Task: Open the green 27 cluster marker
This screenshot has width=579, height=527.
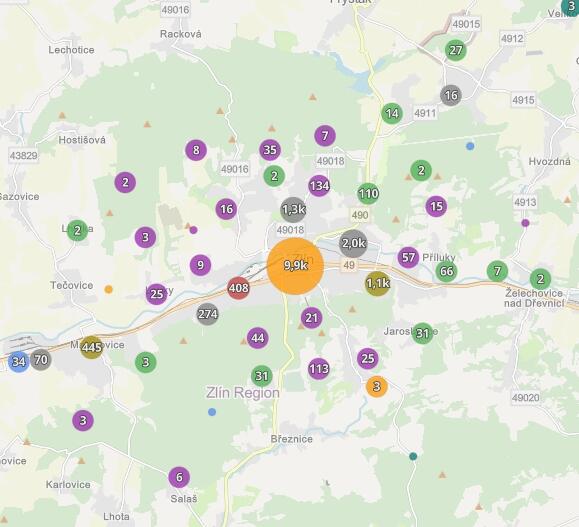Action: click(456, 50)
